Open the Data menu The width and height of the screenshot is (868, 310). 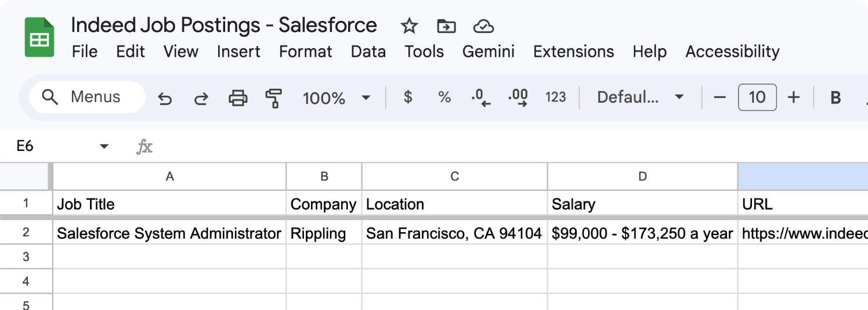pos(368,52)
